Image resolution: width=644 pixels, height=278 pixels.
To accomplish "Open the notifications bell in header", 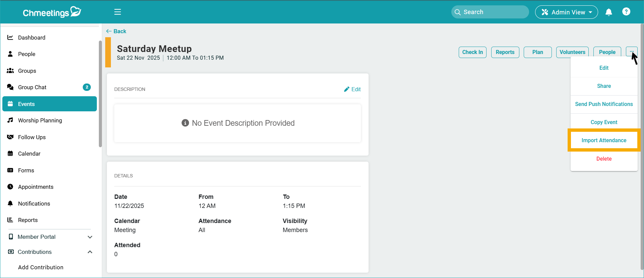I will (608, 12).
